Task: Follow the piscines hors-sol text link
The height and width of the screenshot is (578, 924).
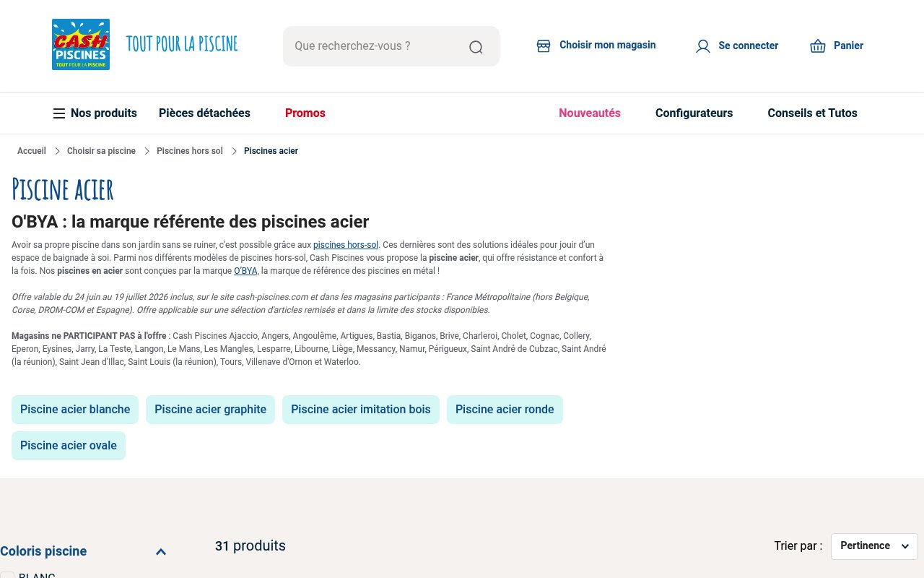Action: click(346, 245)
